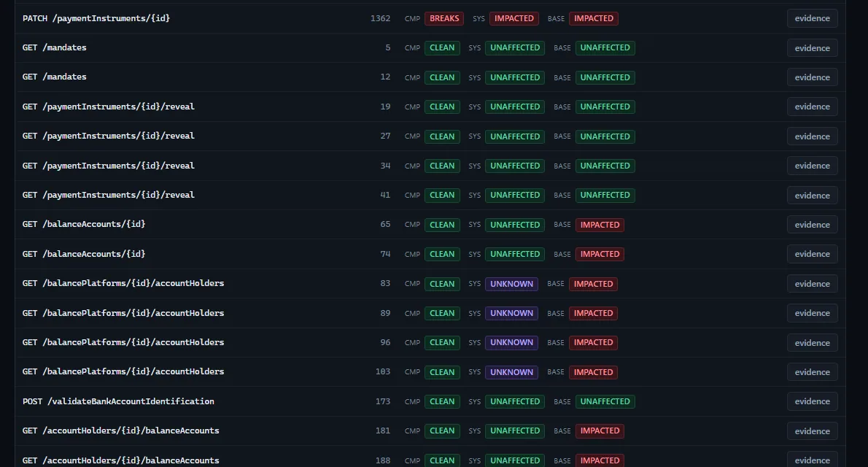Viewport: 868px width, 467px height.
Task: Click BASE IMPACTED badge in row 103
Action: [x=594, y=371]
